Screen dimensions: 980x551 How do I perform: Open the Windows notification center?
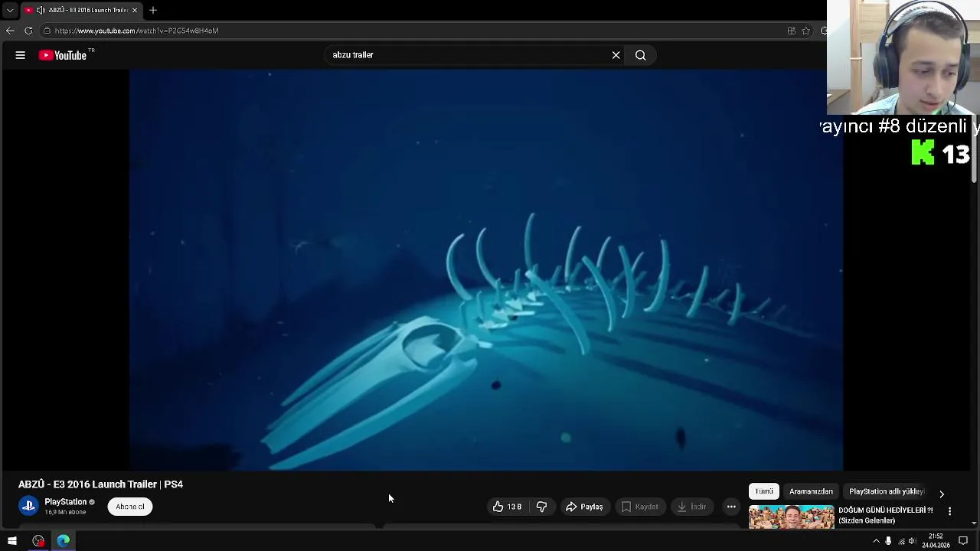(x=963, y=541)
